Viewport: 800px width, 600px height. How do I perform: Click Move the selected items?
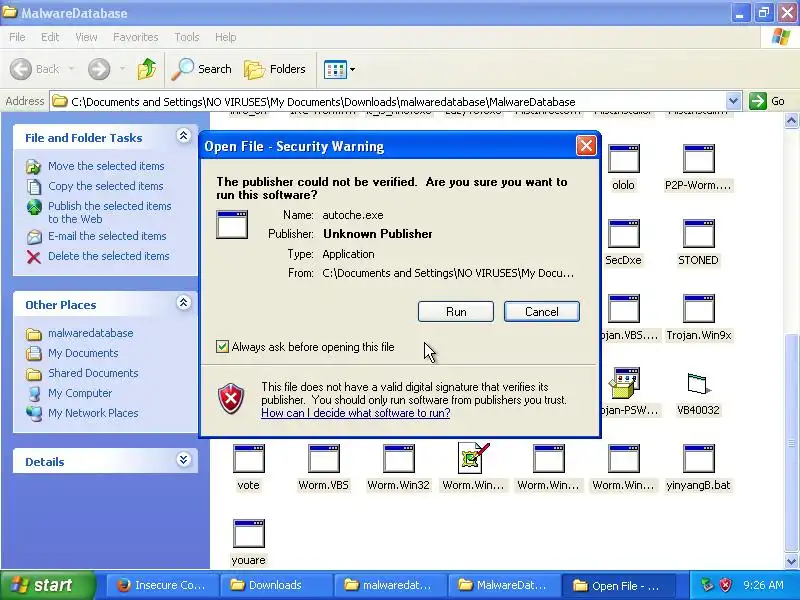pos(106,166)
